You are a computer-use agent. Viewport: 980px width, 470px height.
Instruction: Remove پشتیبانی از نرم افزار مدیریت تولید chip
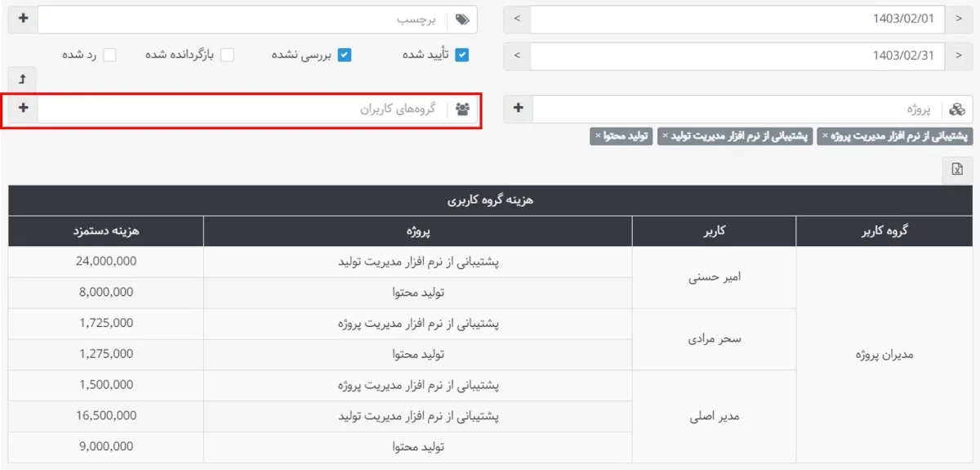(666, 136)
